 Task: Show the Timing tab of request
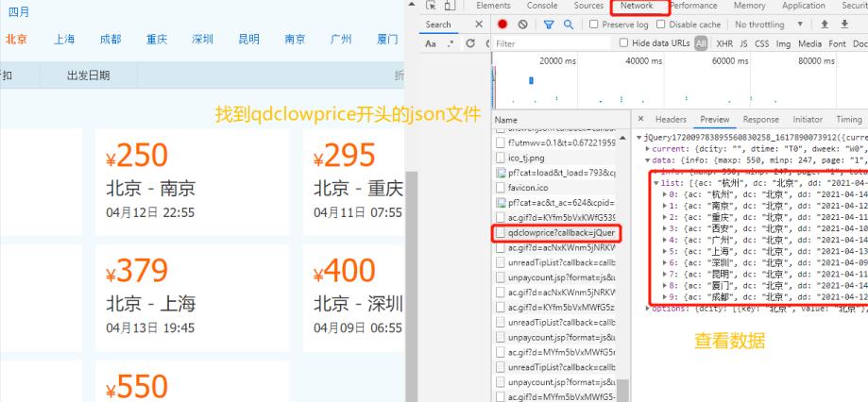point(848,120)
